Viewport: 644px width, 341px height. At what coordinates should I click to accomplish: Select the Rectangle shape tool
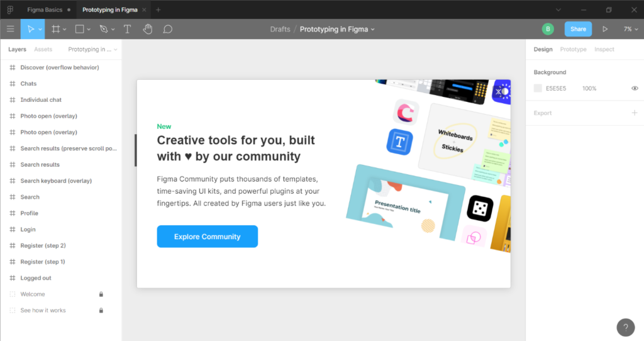(80, 29)
